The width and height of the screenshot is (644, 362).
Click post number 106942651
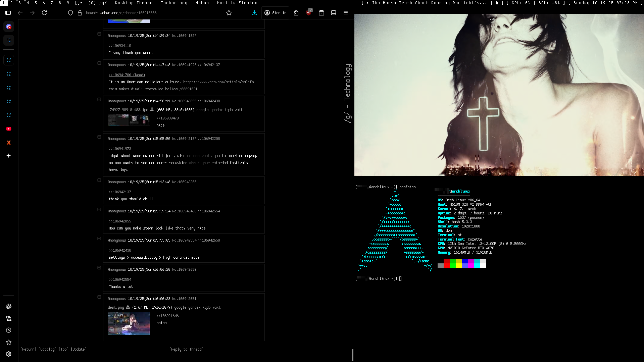tap(187, 299)
